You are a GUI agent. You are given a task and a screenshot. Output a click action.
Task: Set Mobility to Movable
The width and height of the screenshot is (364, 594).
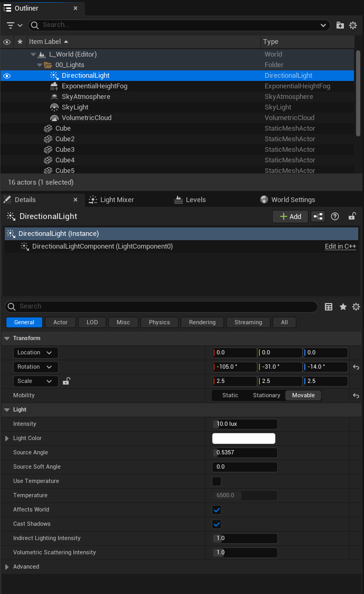click(303, 395)
